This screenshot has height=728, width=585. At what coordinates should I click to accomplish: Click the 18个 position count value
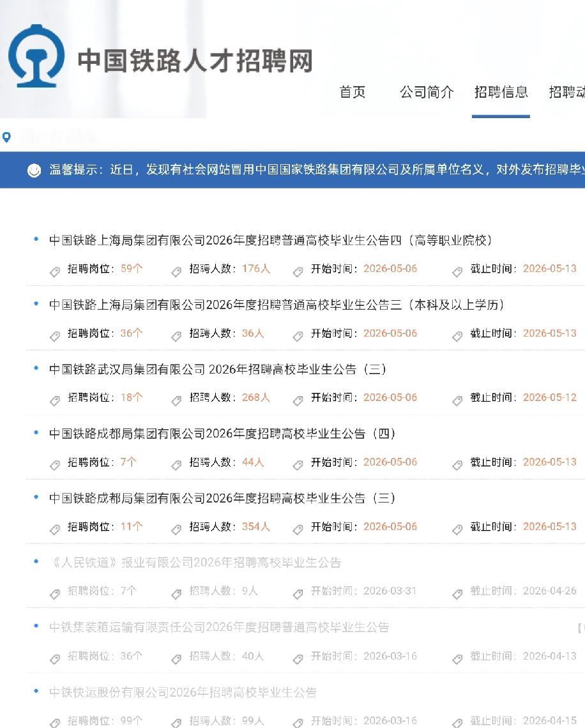click(132, 397)
